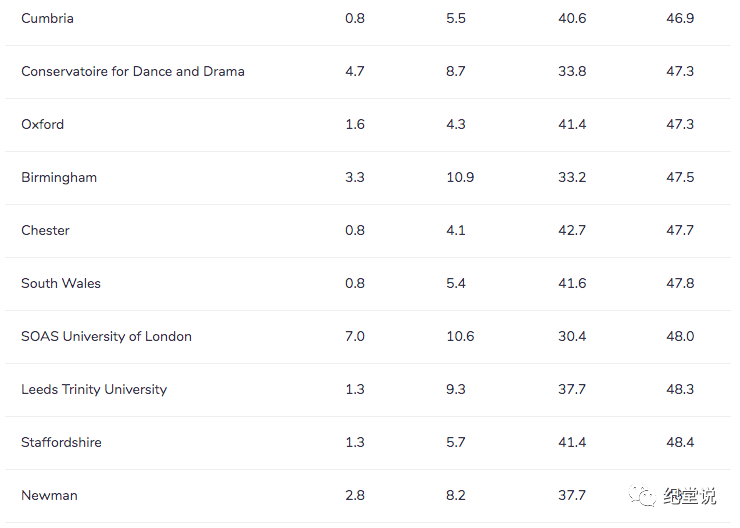Viewport: 740px width, 528px height.
Task: Select the Oxford university name
Action: click(x=43, y=124)
